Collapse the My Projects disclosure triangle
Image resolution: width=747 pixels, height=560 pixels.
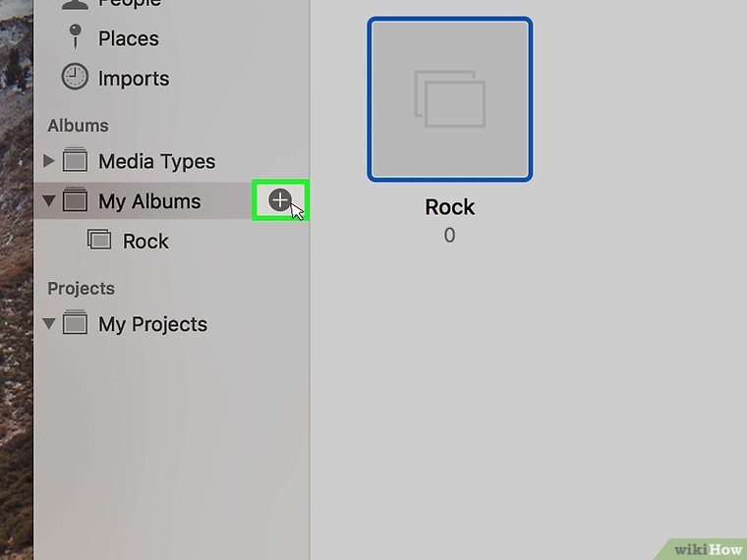49,324
